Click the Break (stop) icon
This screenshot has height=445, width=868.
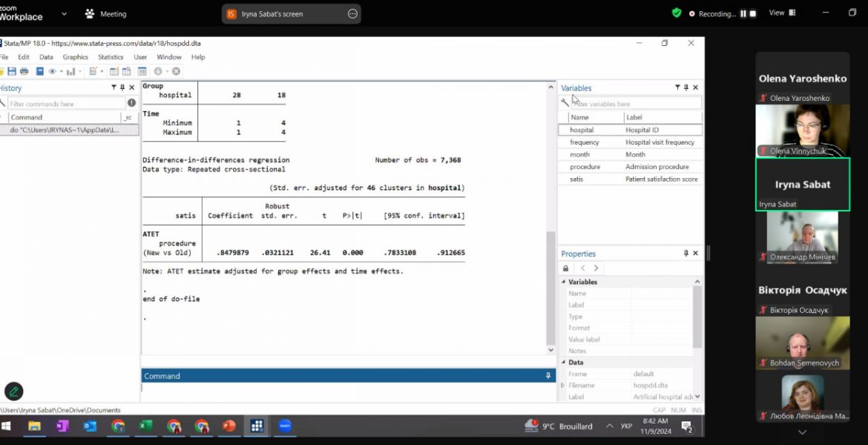tap(176, 71)
